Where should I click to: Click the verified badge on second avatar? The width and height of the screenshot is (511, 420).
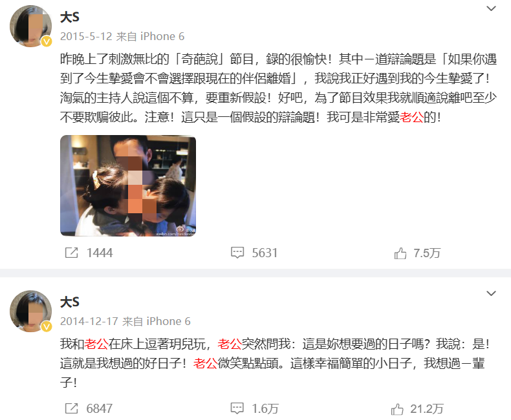[x=47, y=326]
